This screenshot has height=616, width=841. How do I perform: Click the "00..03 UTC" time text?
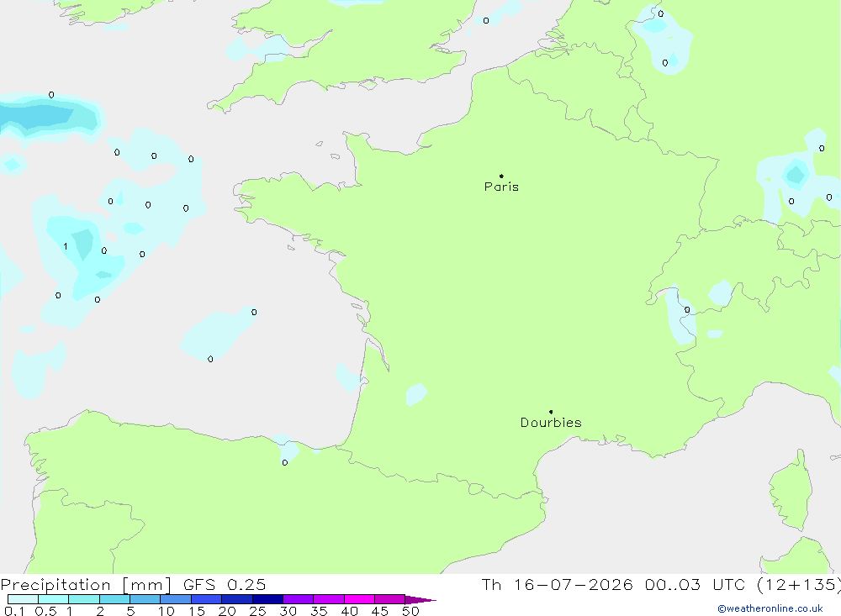tap(695, 585)
